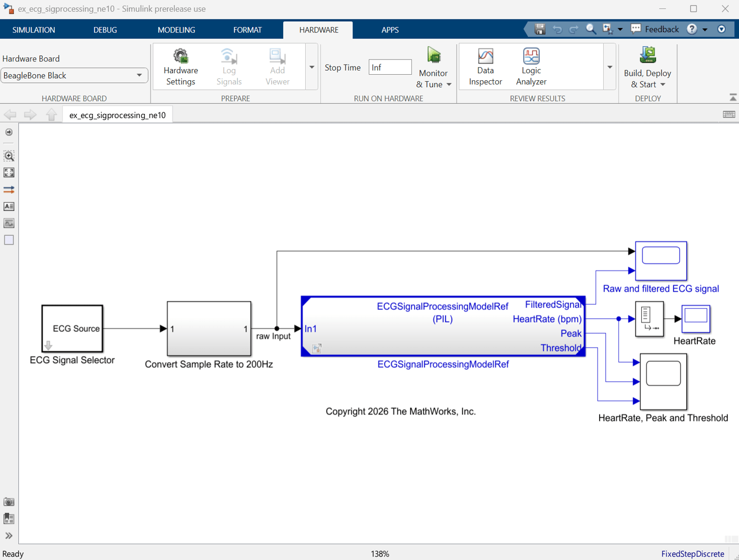Viewport: 739px width, 560px height.
Task: Click the ECG Signal Selector label
Action: pyautogui.click(x=72, y=360)
